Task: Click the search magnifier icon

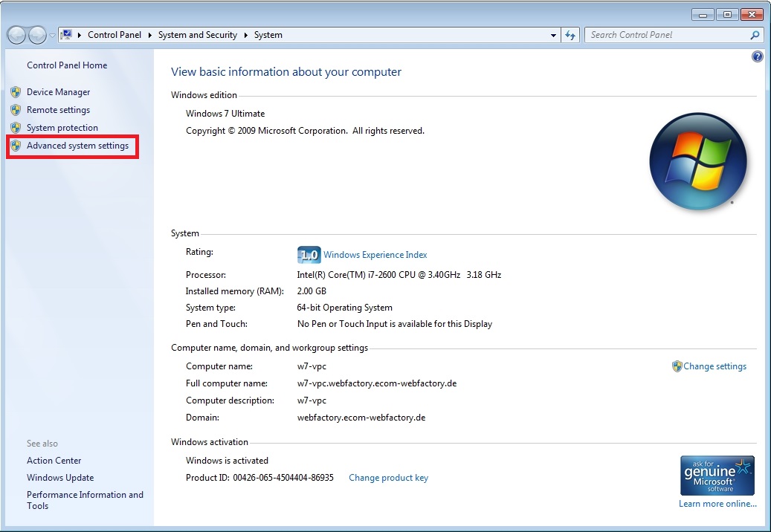Action: point(755,35)
